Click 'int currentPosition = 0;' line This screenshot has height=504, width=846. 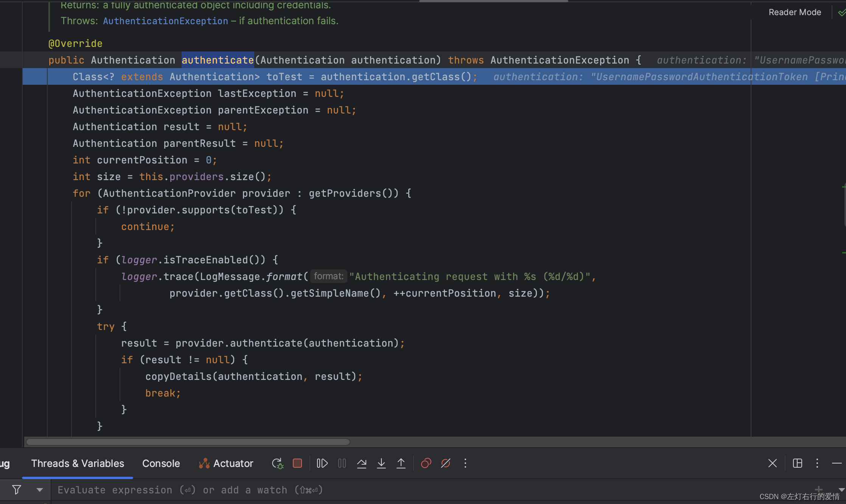click(145, 160)
